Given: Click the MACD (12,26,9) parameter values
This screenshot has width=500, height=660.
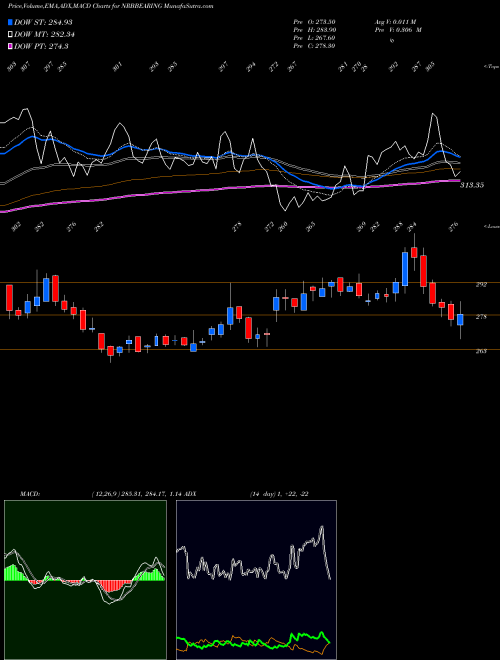Looking at the screenshot, I should (x=136, y=494).
